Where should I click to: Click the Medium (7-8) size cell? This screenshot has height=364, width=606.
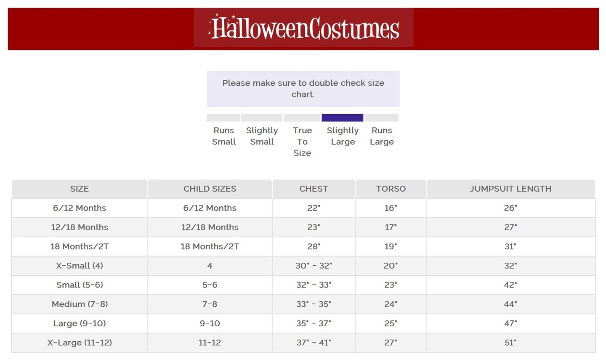point(80,304)
